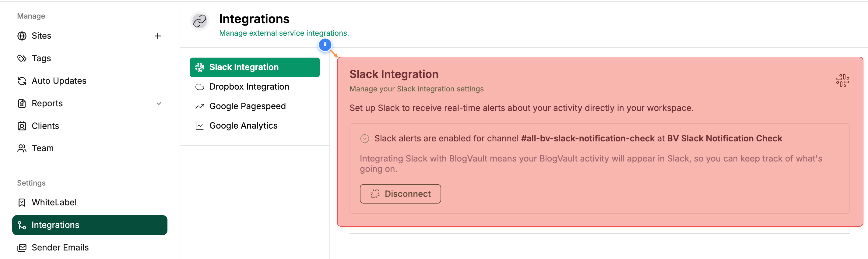Click the unlink icon in Disconnect button
This screenshot has width=868, height=259.
click(375, 194)
